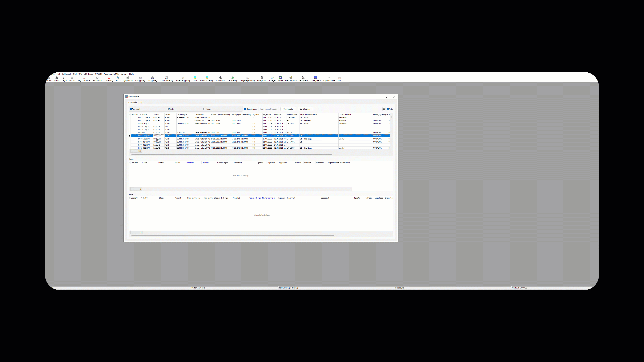644x362 pixels.
Task: Open the Verktøy menu
Action: click(x=124, y=74)
